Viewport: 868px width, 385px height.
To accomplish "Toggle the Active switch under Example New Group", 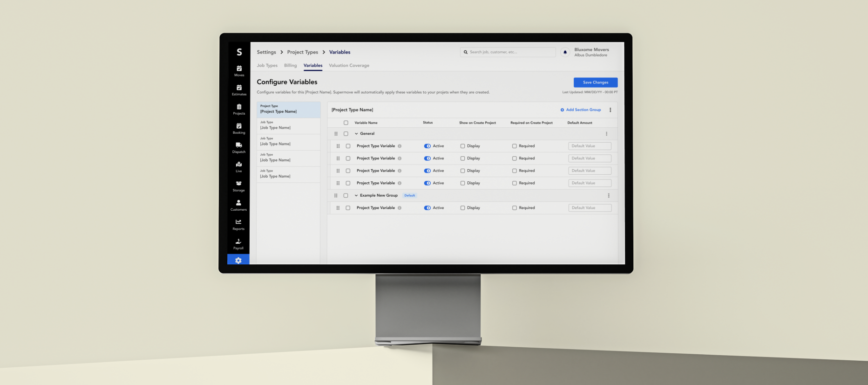I will (427, 208).
